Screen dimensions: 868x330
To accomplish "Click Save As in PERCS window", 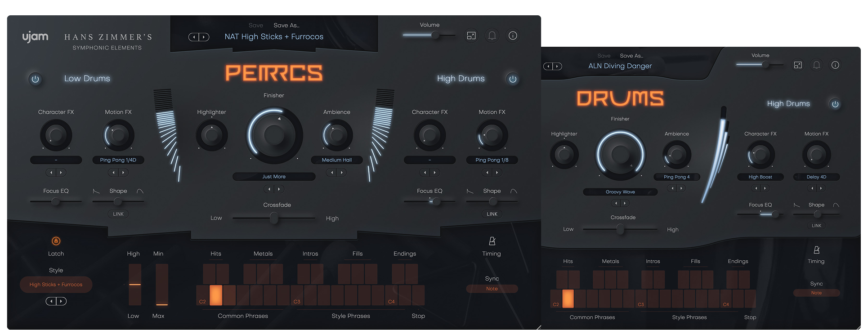I will 286,25.
